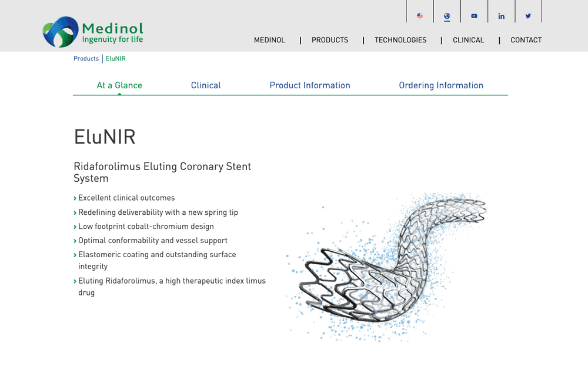Viewport: 588px width, 379px height.
Task: Follow the Products breadcrumb link
Action: (86, 58)
